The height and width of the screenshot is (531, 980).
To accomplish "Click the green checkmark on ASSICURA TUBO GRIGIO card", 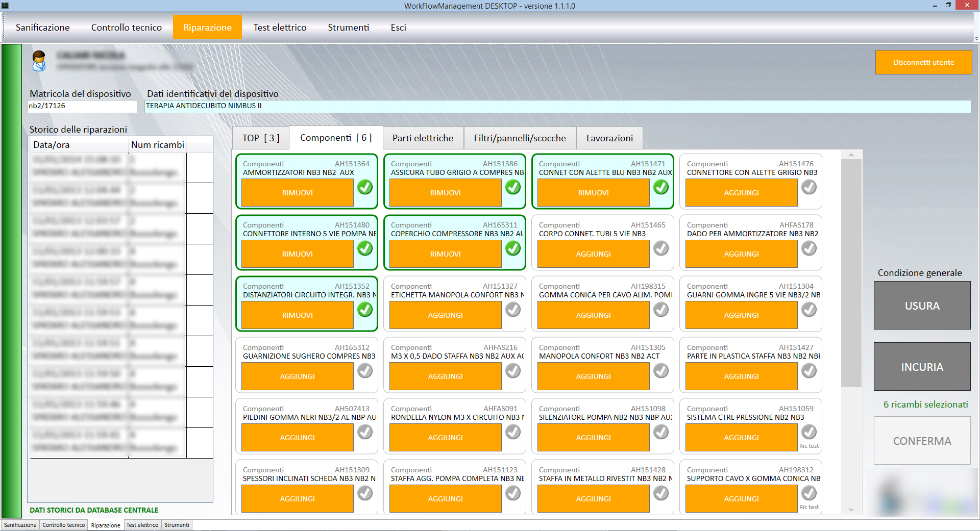I will click(x=513, y=187).
